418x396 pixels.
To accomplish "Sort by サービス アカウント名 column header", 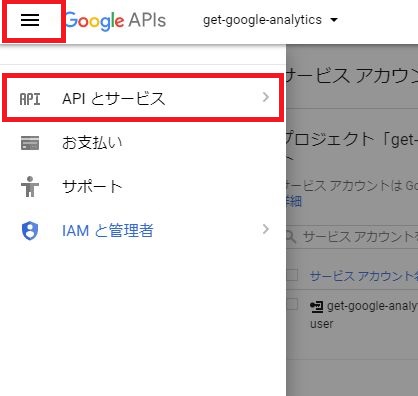I will 364,276.
